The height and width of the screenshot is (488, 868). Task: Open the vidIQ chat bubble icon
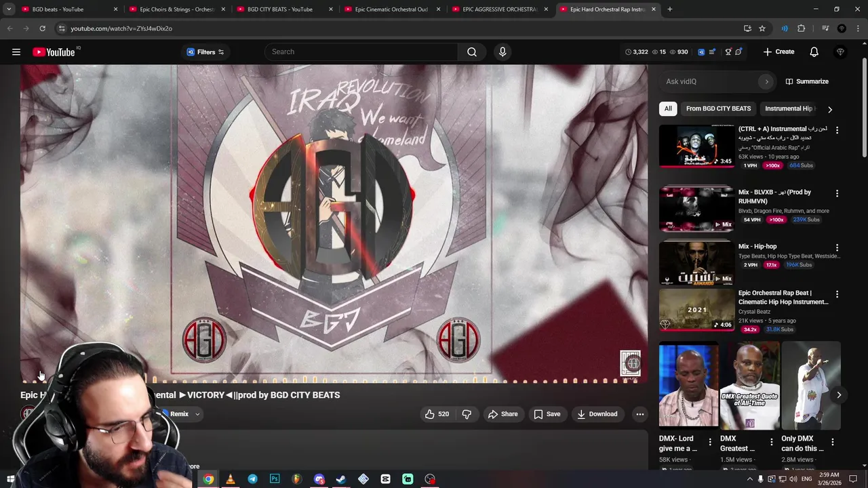[738, 52]
